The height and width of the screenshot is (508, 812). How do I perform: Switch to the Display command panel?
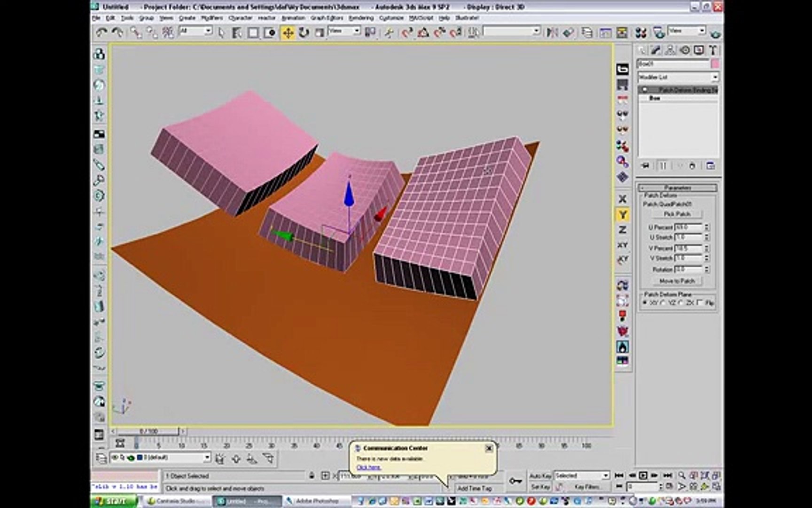[699, 50]
